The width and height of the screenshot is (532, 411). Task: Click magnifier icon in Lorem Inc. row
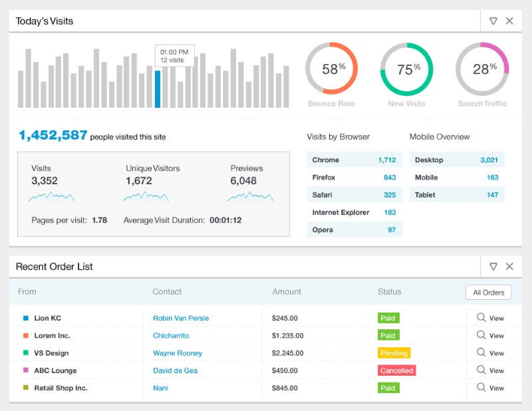coord(481,335)
